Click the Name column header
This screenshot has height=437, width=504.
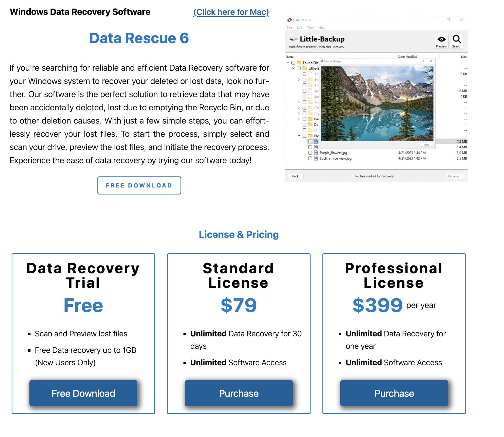click(290, 57)
